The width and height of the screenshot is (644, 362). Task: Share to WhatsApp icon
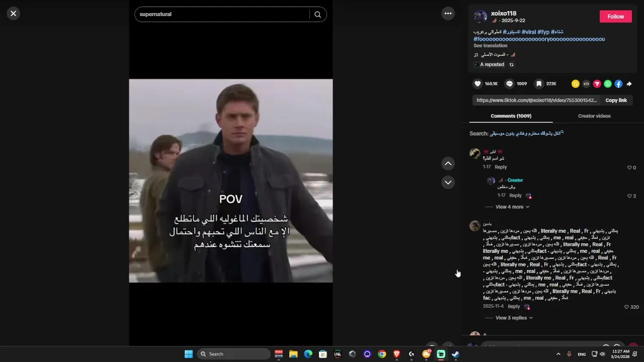pyautogui.click(x=608, y=84)
